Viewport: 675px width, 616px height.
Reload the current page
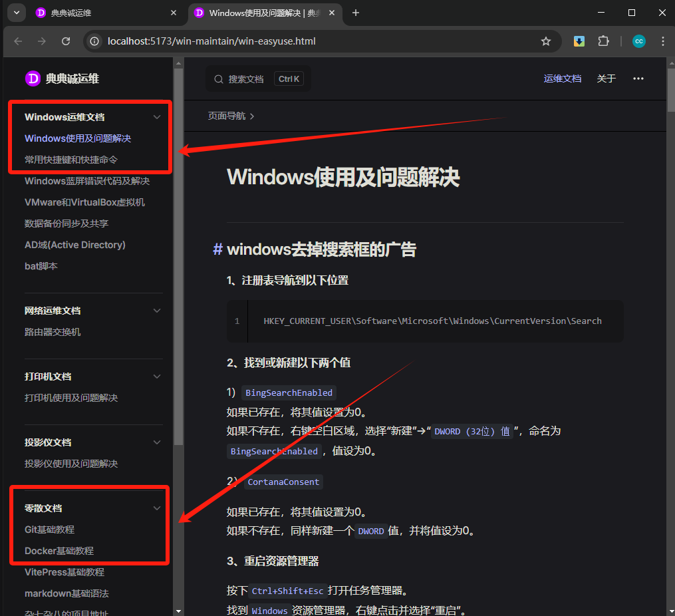pos(66,41)
